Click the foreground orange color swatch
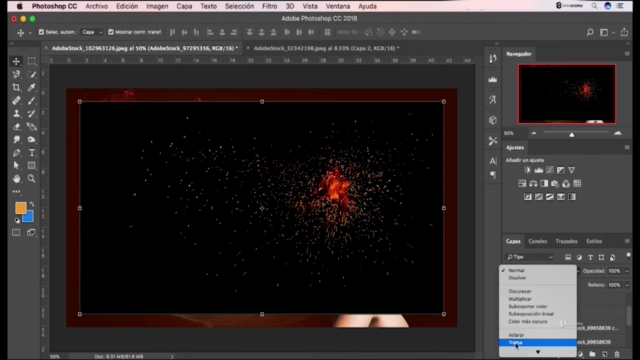This screenshot has height=360, width=640. click(x=20, y=208)
